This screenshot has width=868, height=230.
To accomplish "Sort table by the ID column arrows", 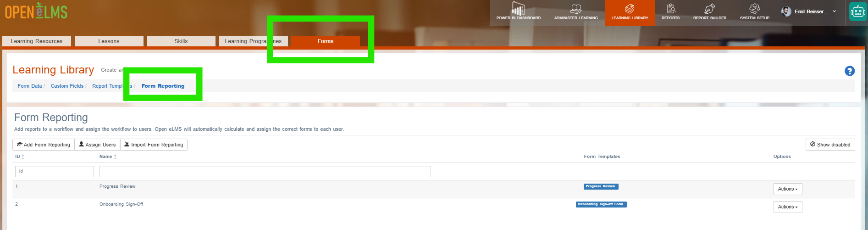I will pos(23,157).
